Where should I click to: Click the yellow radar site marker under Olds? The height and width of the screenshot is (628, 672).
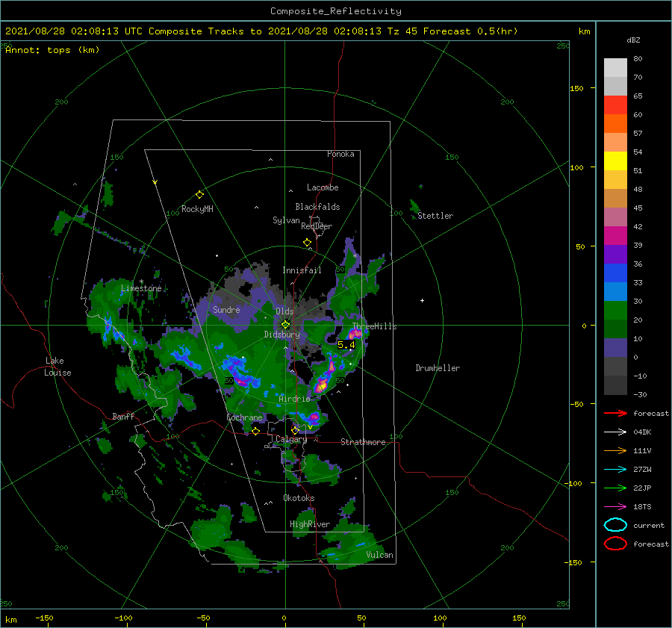tap(285, 325)
